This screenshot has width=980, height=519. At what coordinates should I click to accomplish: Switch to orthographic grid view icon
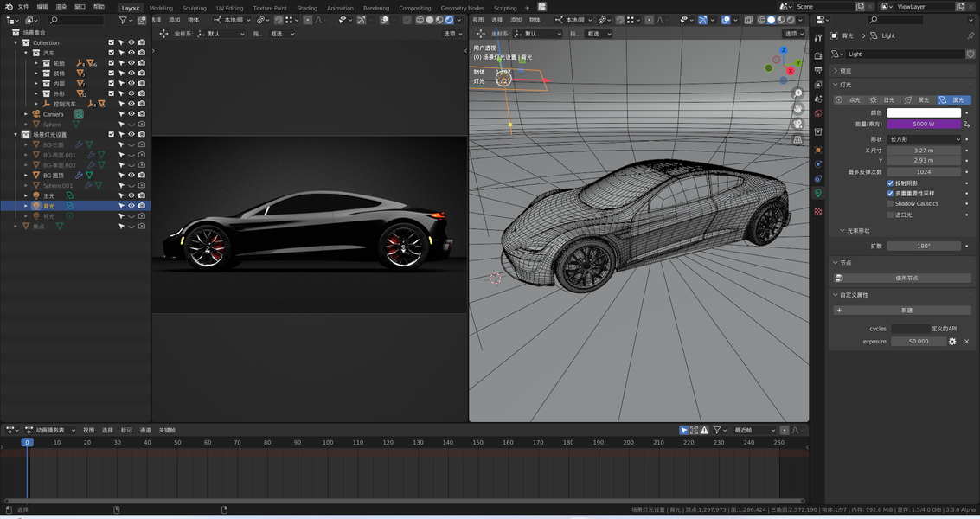point(797,140)
